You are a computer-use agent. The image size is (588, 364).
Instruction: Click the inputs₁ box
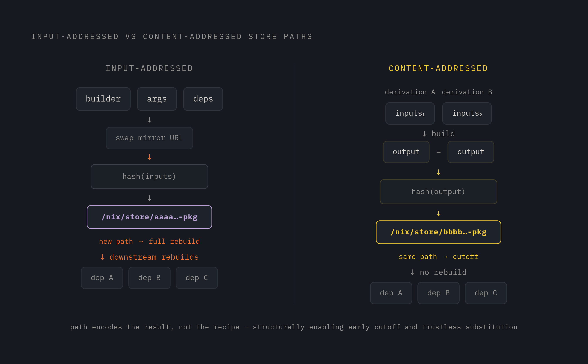click(x=410, y=113)
